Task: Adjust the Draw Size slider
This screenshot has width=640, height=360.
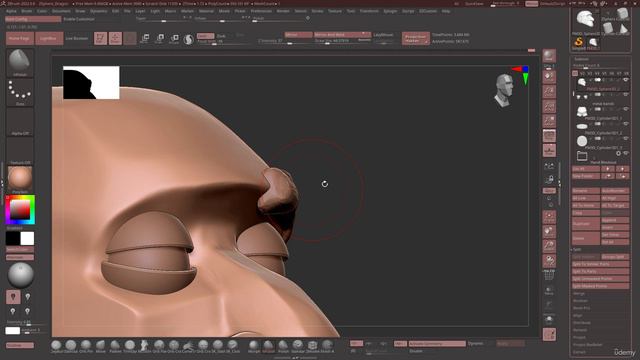Action: click(x=342, y=41)
